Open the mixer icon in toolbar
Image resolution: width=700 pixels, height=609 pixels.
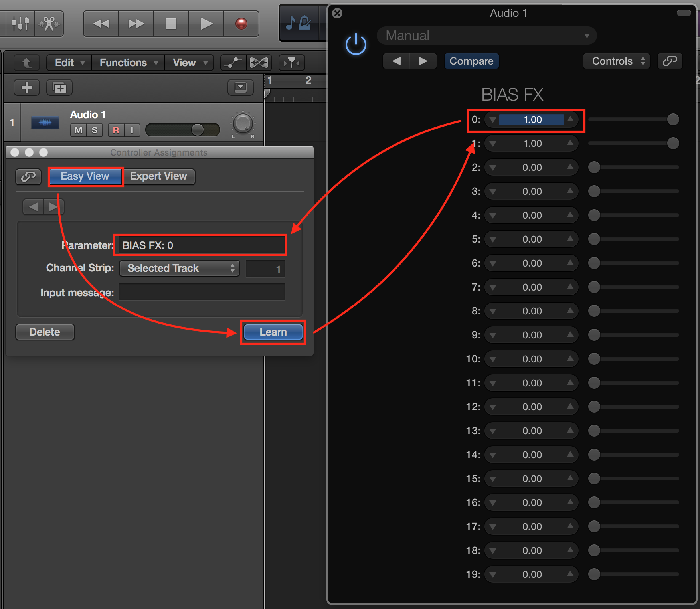[x=20, y=24]
